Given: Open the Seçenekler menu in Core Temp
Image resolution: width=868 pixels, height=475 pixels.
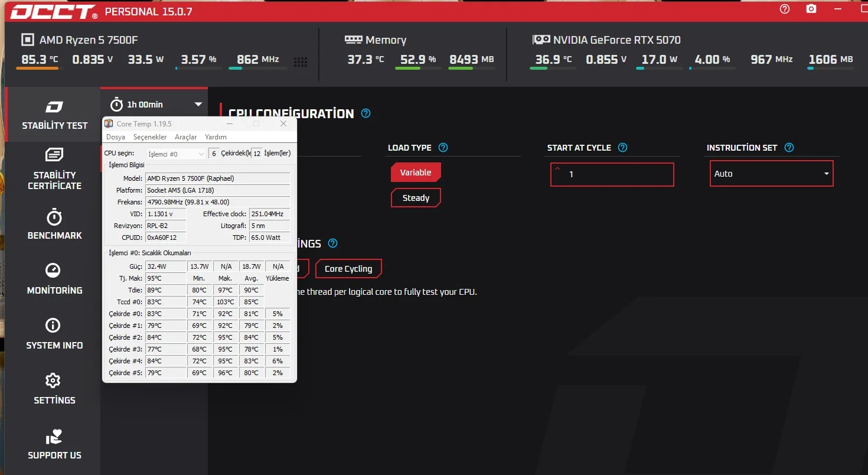Looking at the screenshot, I should click(x=150, y=137).
